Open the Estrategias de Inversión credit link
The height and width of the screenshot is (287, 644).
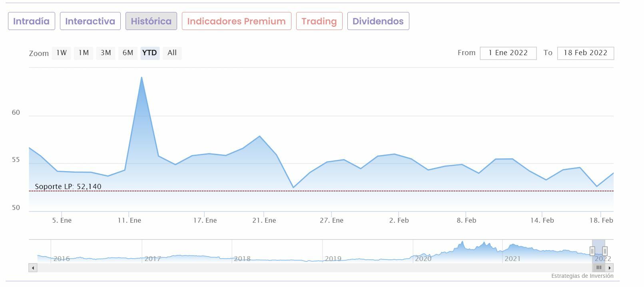click(x=582, y=276)
